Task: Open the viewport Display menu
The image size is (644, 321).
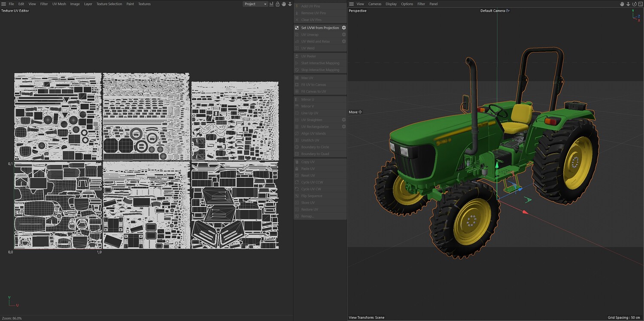Action: (391, 4)
